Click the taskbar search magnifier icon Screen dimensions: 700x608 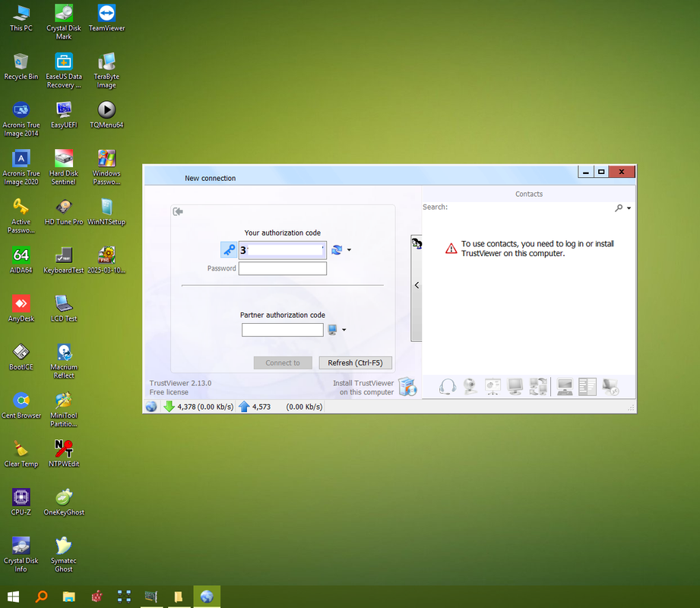click(x=41, y=597)
